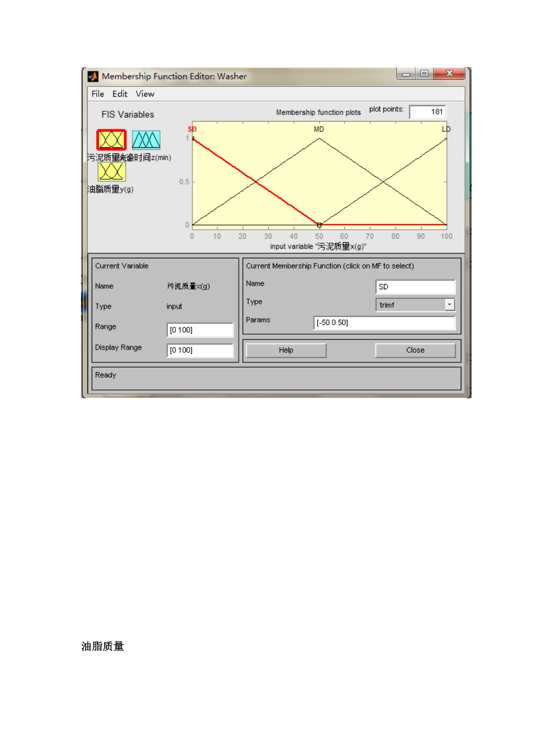
Task: Edit the membership function Name field SD
Action: (416, 287)
